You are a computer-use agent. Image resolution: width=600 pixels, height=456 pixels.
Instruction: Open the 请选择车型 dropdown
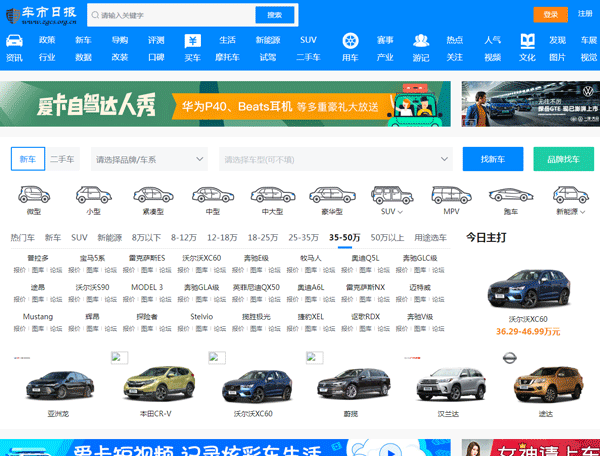(336, 159)
